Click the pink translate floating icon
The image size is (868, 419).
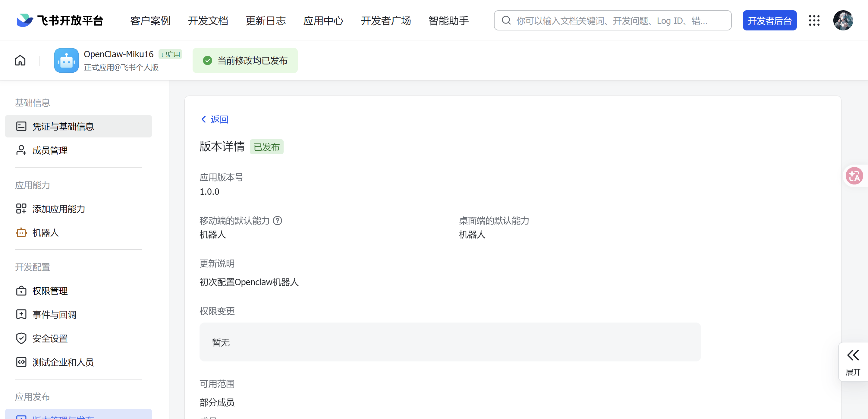point(854,176)
